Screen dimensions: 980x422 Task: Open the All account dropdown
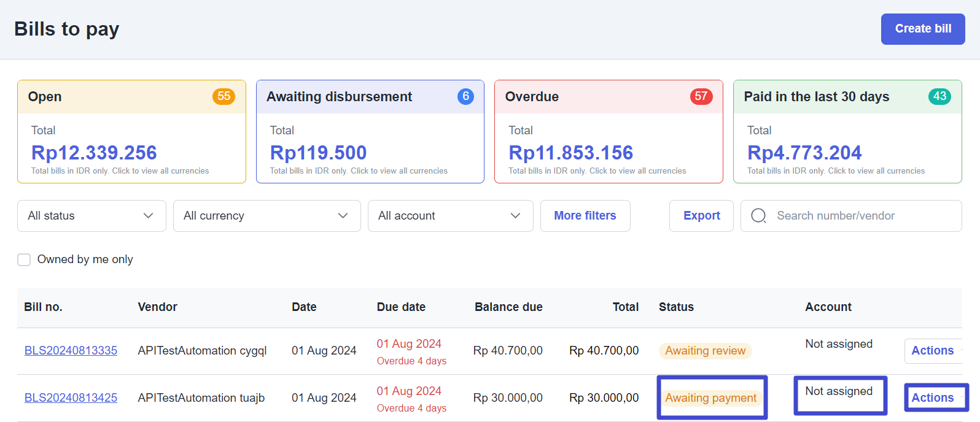tap(450, 216)
